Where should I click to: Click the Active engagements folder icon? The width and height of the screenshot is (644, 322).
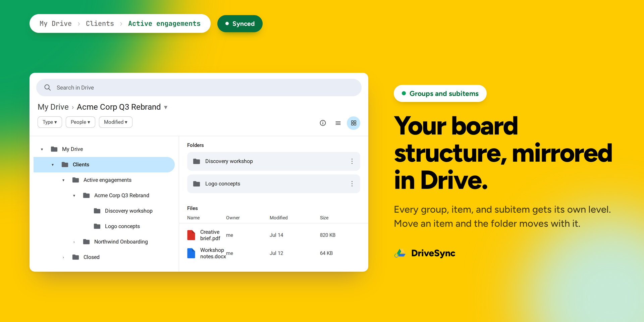[x=75, y=180]
